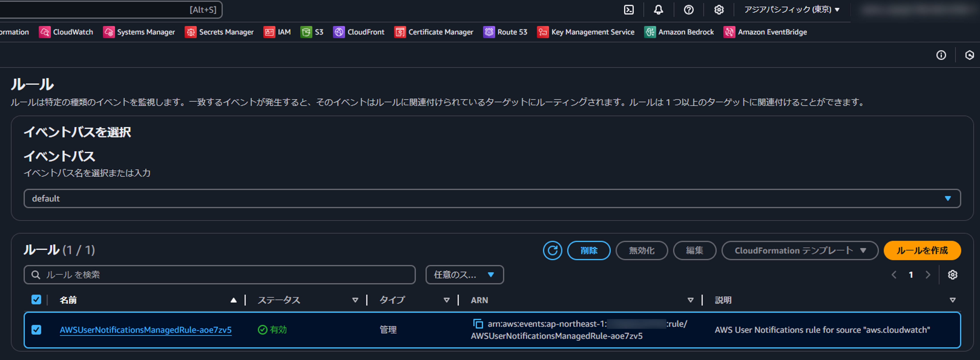Open the info panel icon
Viewport: 980px width, 360px height.
click(941, 55)
